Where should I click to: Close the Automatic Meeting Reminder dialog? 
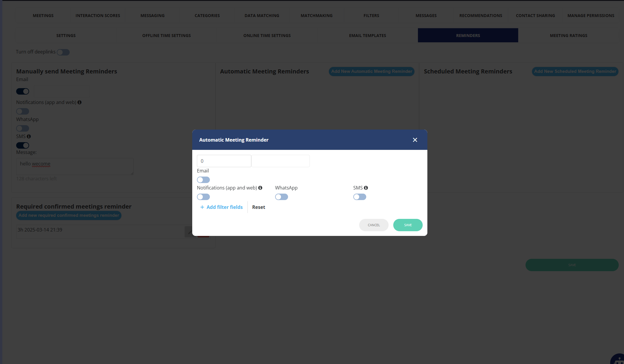point(415,140)
